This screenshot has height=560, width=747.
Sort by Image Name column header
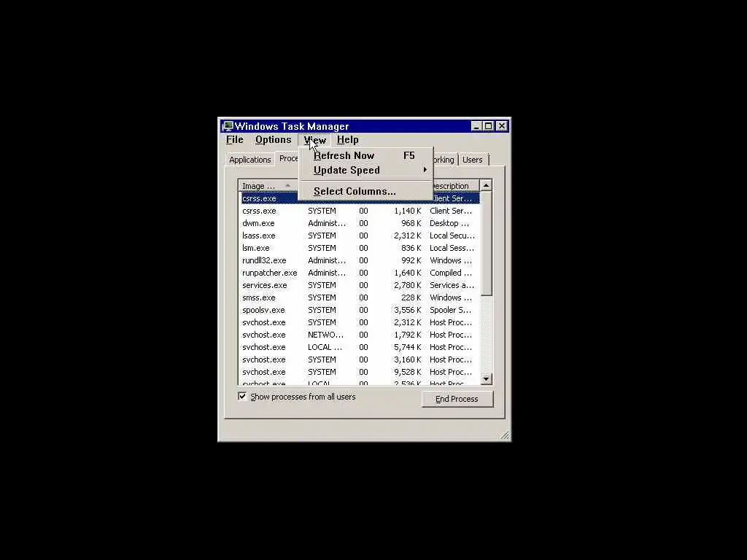click(x=268, y=186)
